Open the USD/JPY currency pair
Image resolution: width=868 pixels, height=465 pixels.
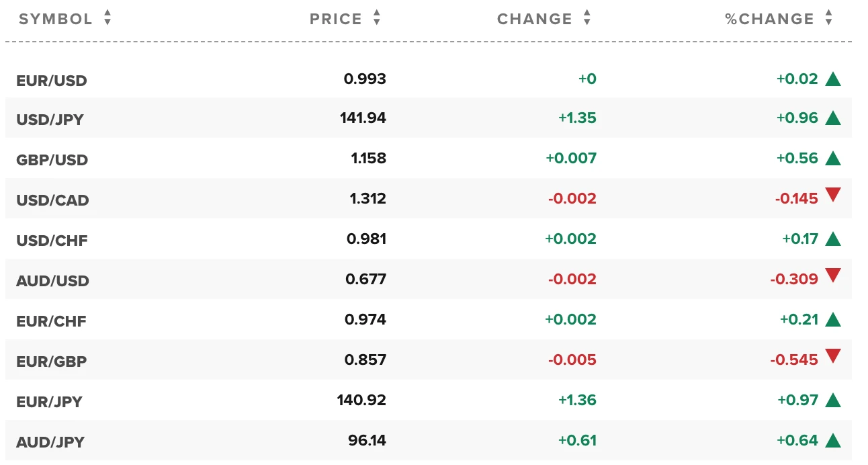(51, 120)
